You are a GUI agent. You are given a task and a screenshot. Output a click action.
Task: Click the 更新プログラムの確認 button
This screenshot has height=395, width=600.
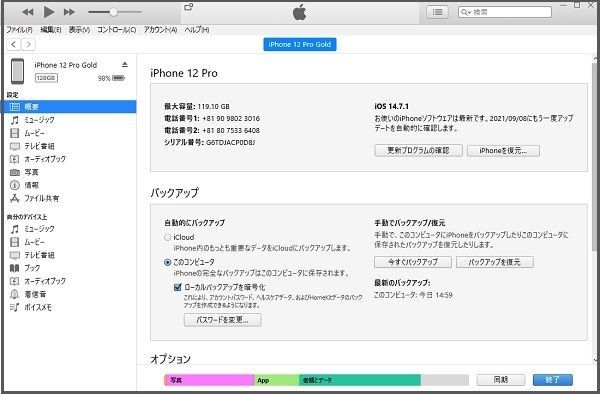[418, 150]
